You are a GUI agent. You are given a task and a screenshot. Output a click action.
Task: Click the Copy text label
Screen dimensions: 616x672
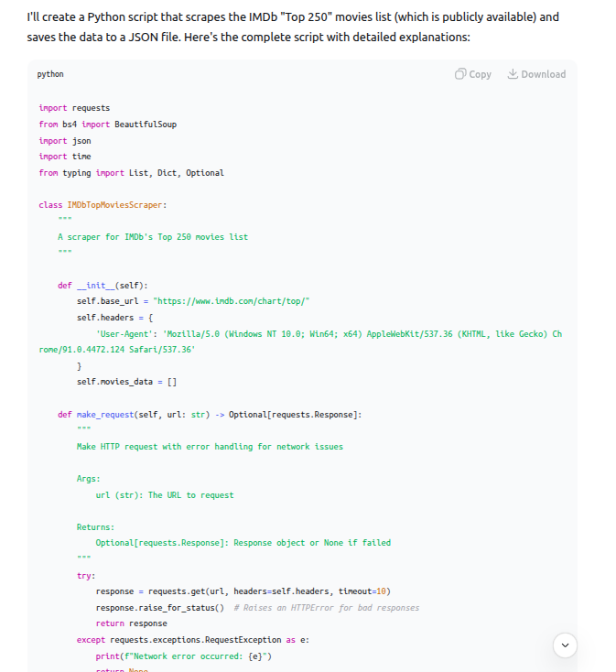(480, 74)
